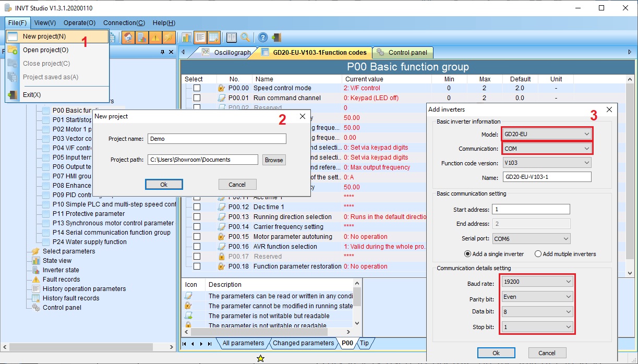Viewport: 638px width, 364px height.
Task: Click pencil icon beside P00.14
Action: pos(221,227)
